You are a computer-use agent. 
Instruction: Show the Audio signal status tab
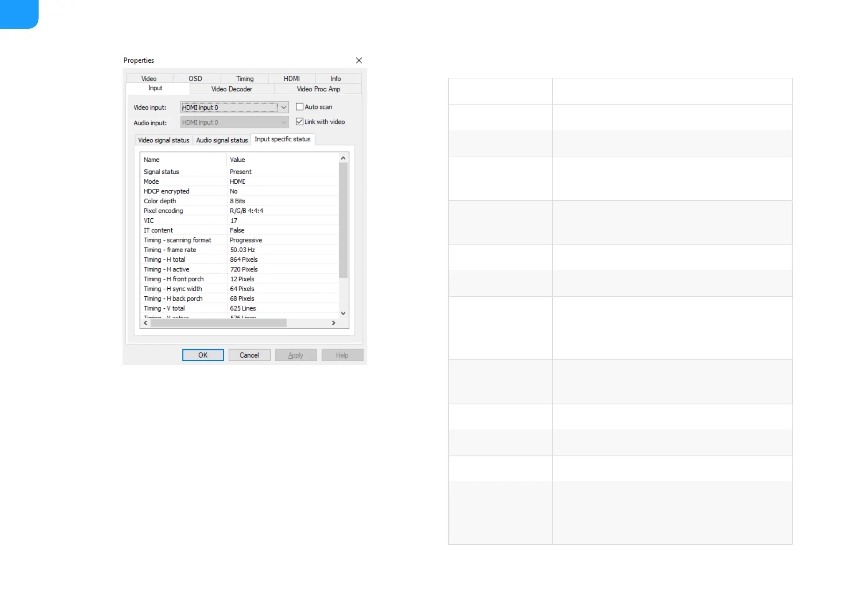[222, 140]
